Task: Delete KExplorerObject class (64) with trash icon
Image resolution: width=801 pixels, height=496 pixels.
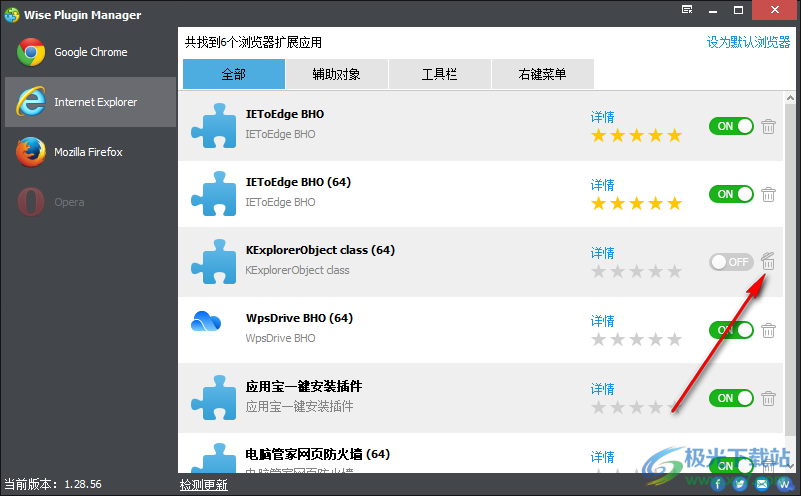Action: coord(768,261)
